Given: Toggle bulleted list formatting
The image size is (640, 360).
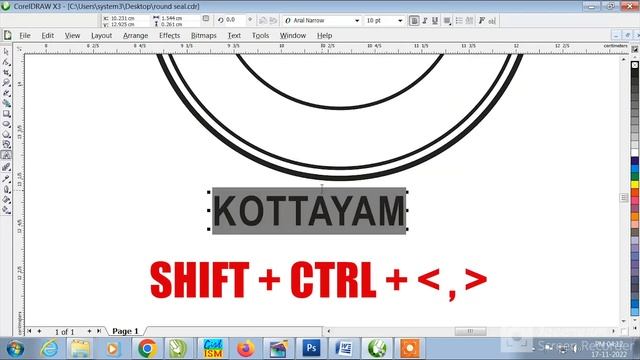Looking at the screenshot, I should (459, 20).
